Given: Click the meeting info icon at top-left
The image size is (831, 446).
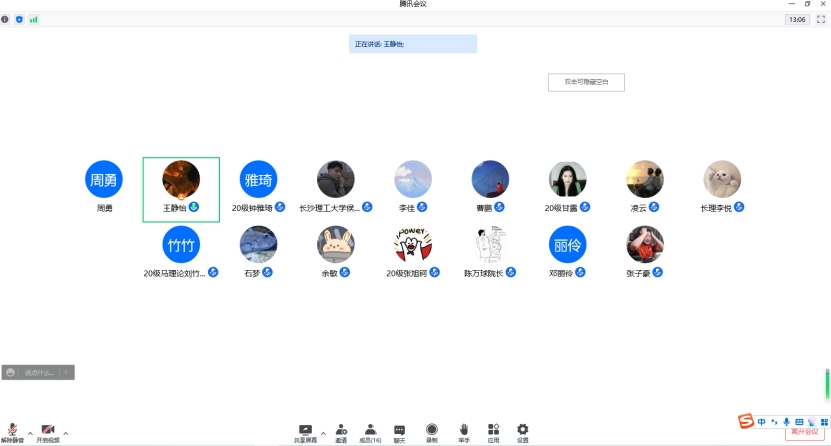Looking at the screenshot, I should [5, 19].
